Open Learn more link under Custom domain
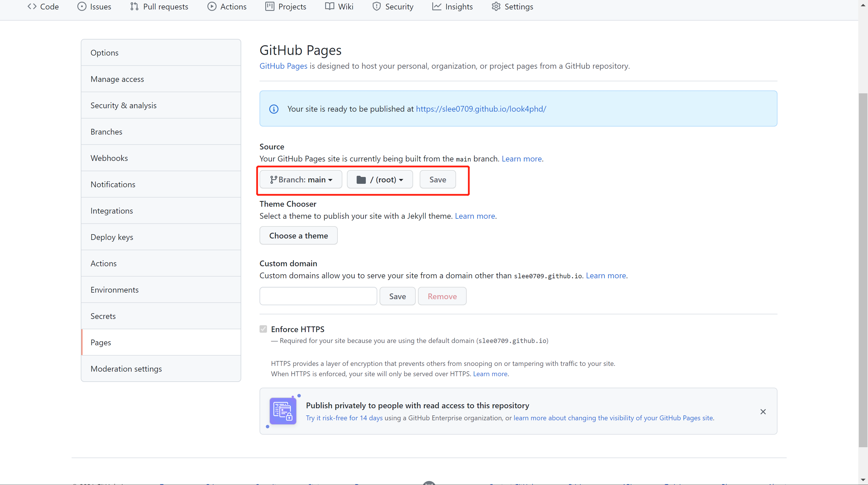Viewport: 868px width, 485px height. (x=606, y=275)
